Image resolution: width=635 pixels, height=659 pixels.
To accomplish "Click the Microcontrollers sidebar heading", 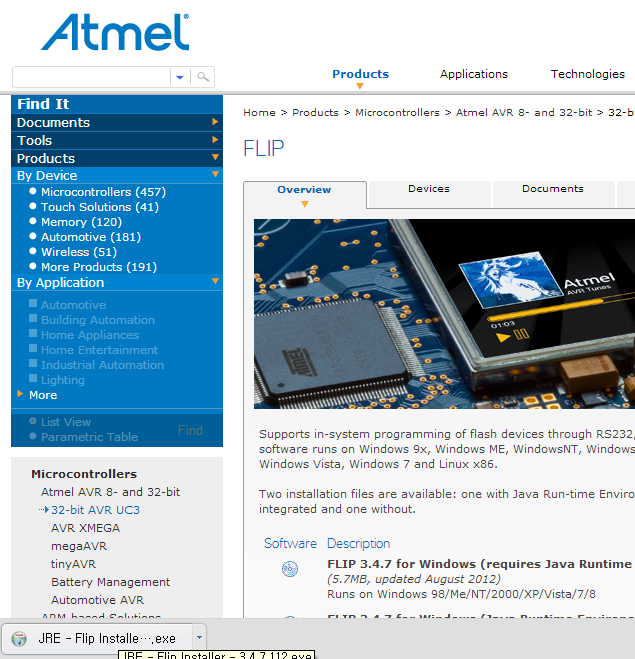I will coord(84,474).
